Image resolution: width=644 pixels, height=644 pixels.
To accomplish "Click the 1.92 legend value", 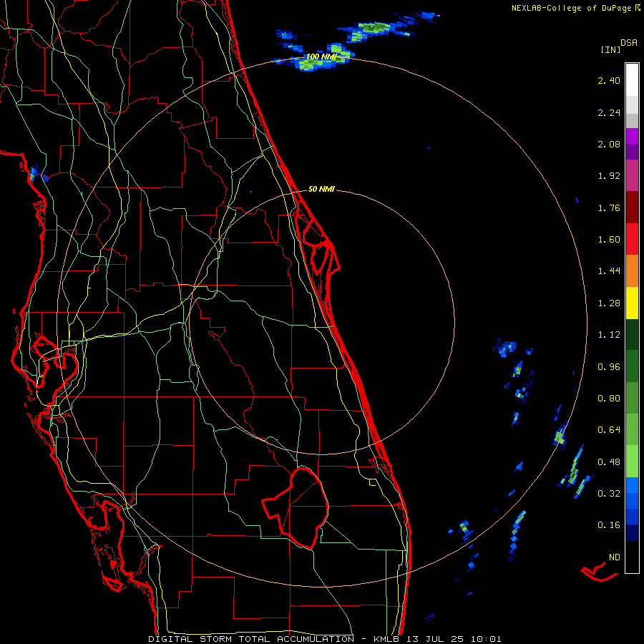I will point(609,176).
